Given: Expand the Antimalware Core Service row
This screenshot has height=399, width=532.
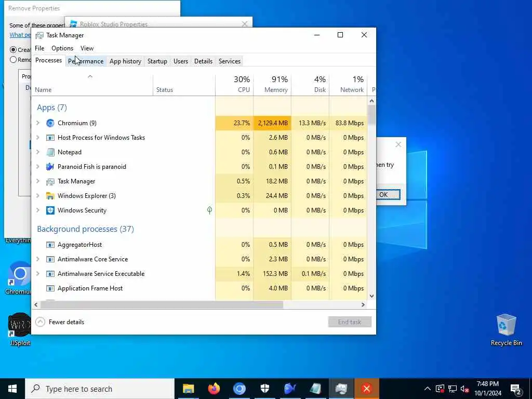Looking at the screenshot, I should (x=38, y=259).
